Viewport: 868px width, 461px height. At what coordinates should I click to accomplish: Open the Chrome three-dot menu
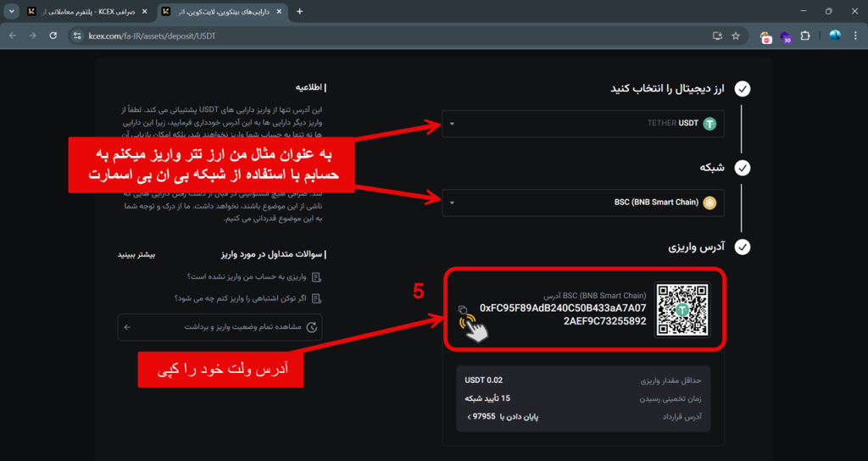pyautogui.click(x=855, y=36)
